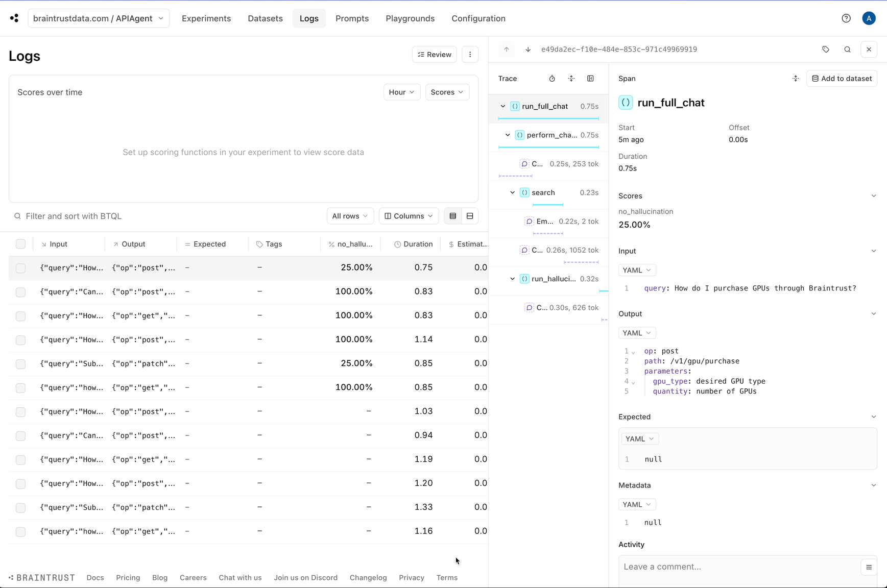This screenshot has width=887, height=588.
Task: Select the stopwatch timing icon in Trace panel
Action: (x=552, y=79)
